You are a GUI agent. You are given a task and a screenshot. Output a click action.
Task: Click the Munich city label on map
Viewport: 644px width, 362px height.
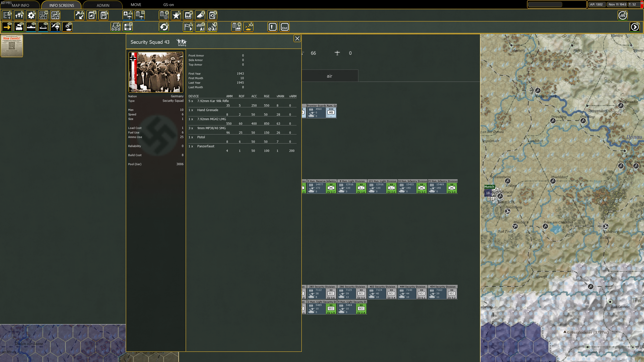click(506, 202)
